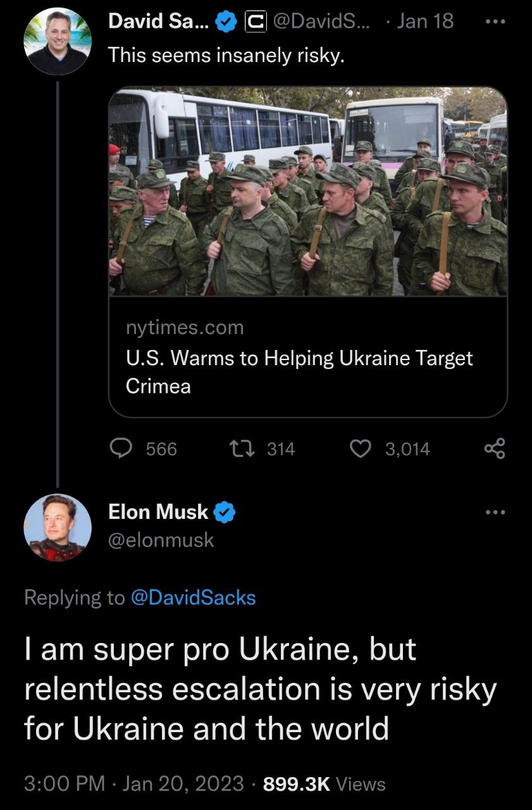The width and height of the screenshot is (532, 810).
Task: Click the @elonmusk handle
Action: click(161, 540)
